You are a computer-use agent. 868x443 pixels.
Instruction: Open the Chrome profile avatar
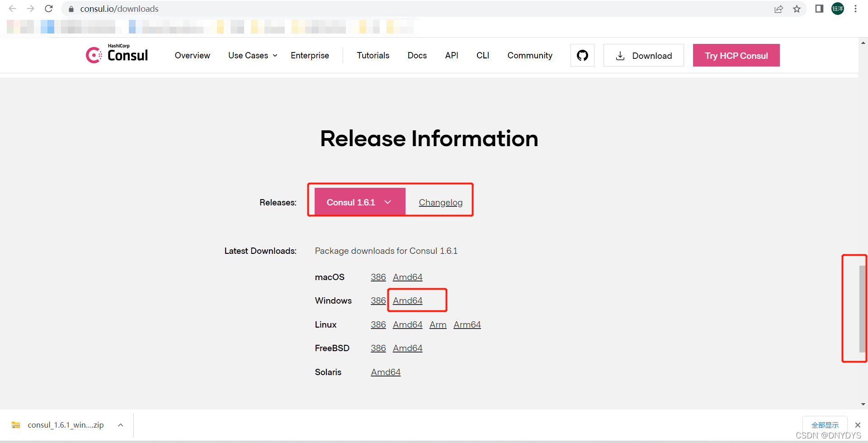click(x=838, y=9)
